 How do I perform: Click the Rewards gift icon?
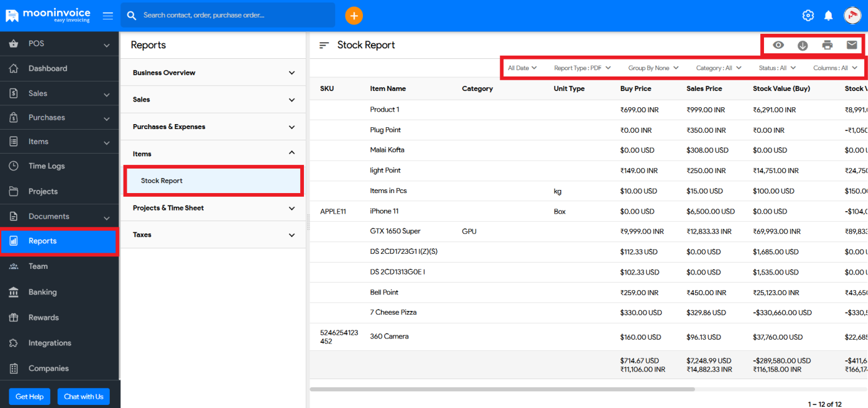tap(14, 318)
